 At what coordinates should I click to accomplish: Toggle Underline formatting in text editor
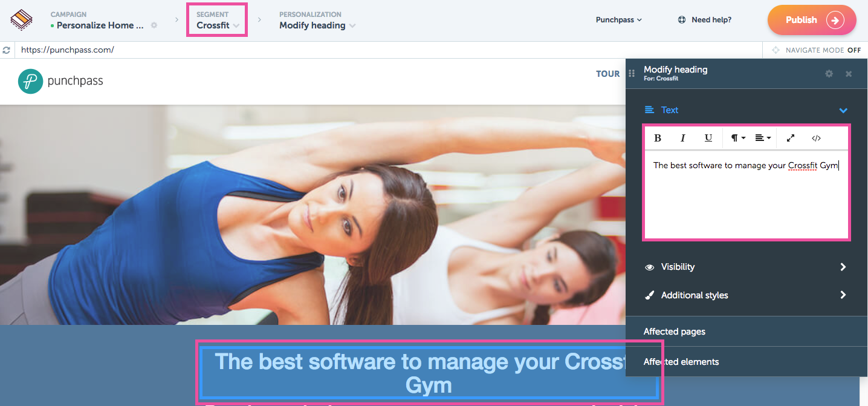pyautogui.click(x=708, y=138)
